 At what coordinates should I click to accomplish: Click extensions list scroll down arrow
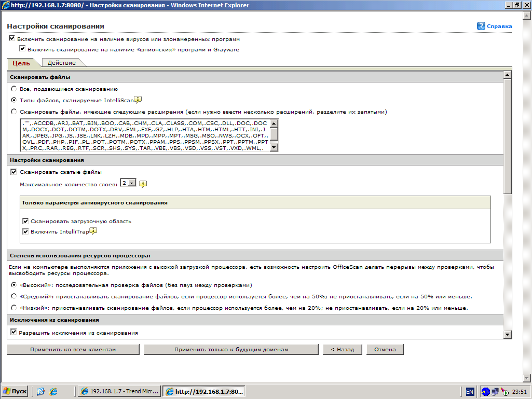click(x=274, y=147)
